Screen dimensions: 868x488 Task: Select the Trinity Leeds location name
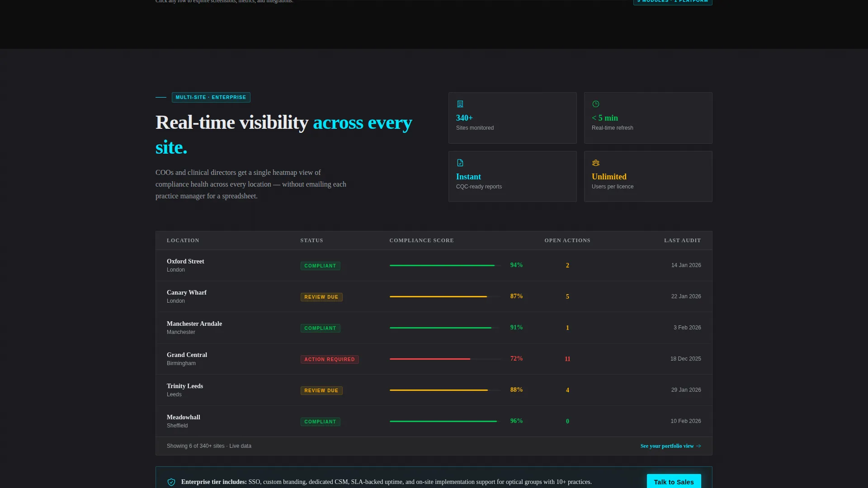pos(185,386)
